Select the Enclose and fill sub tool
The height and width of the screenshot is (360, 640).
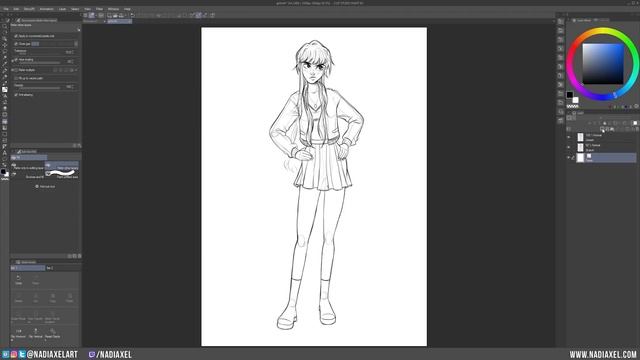(x=28, y=176)
